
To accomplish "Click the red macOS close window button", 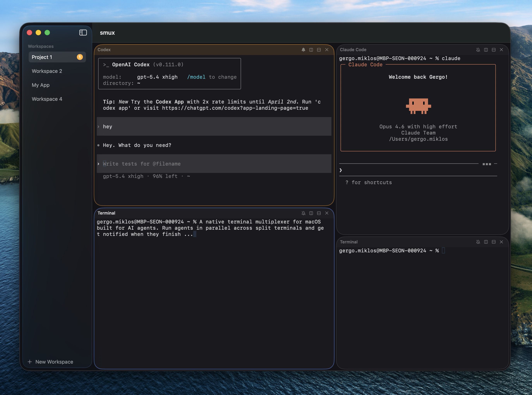I will [29, 33].
